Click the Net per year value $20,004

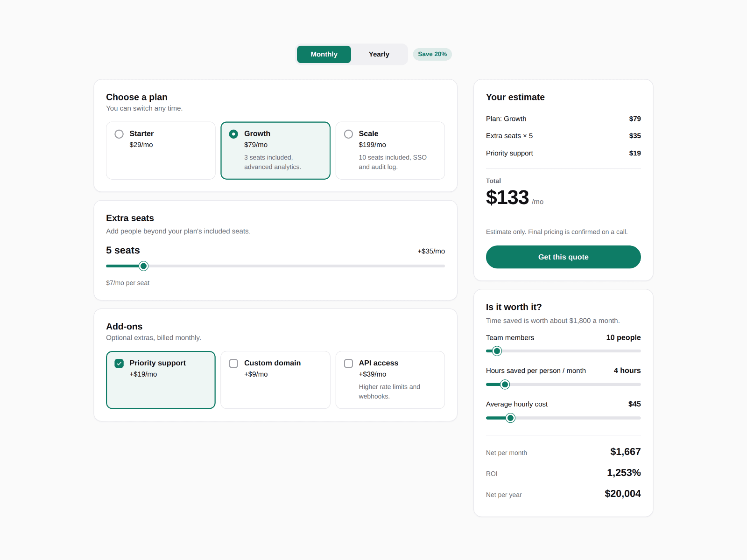[623, 494]
